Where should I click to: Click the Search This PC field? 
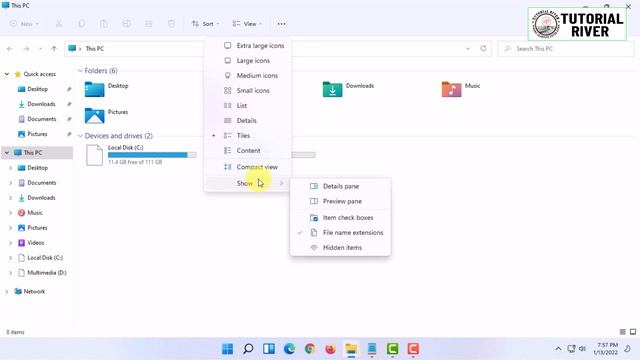click(566, 49)
